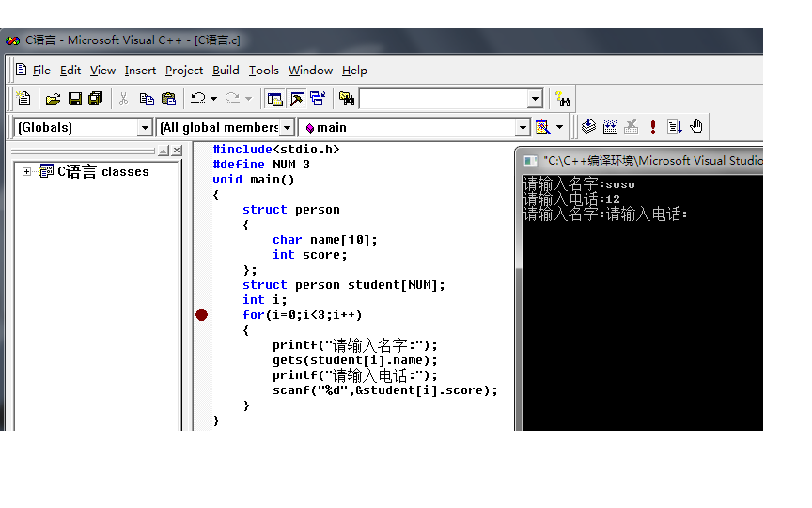The width and height of the screenshot is (812, 508).
Task: Click the WizardBar actions wand icon
Action: tap(542, 127)
